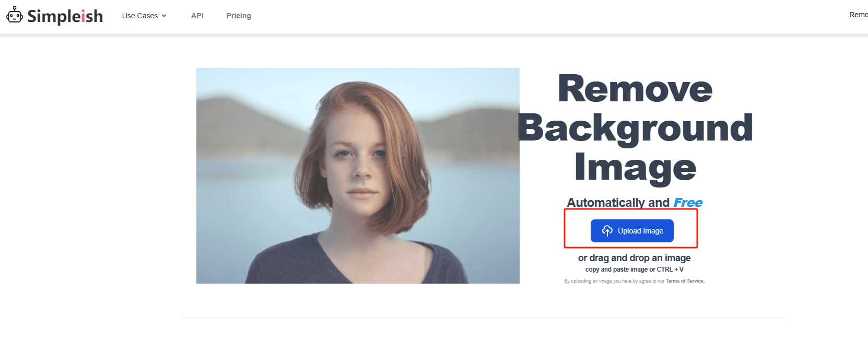Screen dimensions: 868x351
Task: Click the horizontal divider below the hero section
Action: click(x=483, y=318)
